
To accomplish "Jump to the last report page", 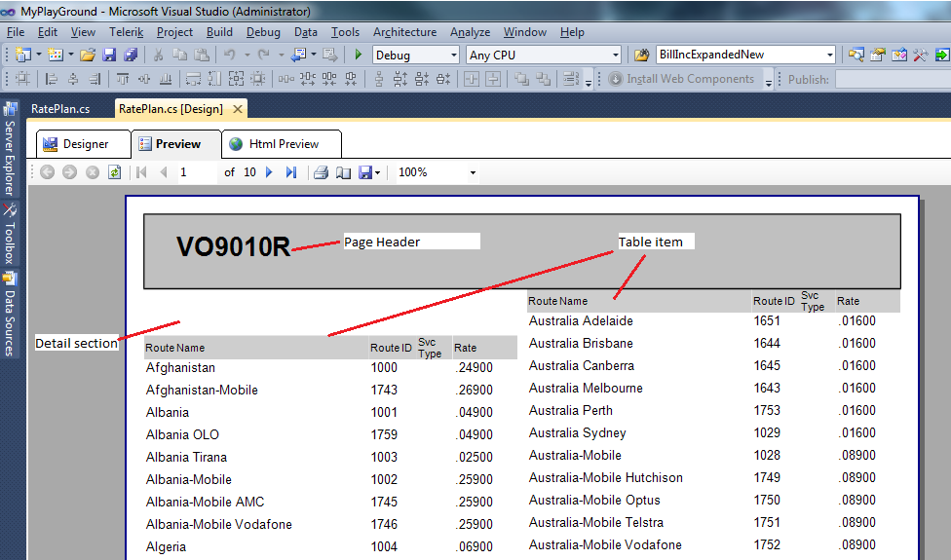I will click(x=291, y=172).
